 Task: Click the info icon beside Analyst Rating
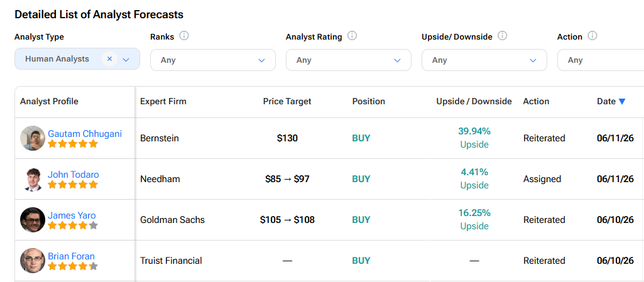coord(352,36)
